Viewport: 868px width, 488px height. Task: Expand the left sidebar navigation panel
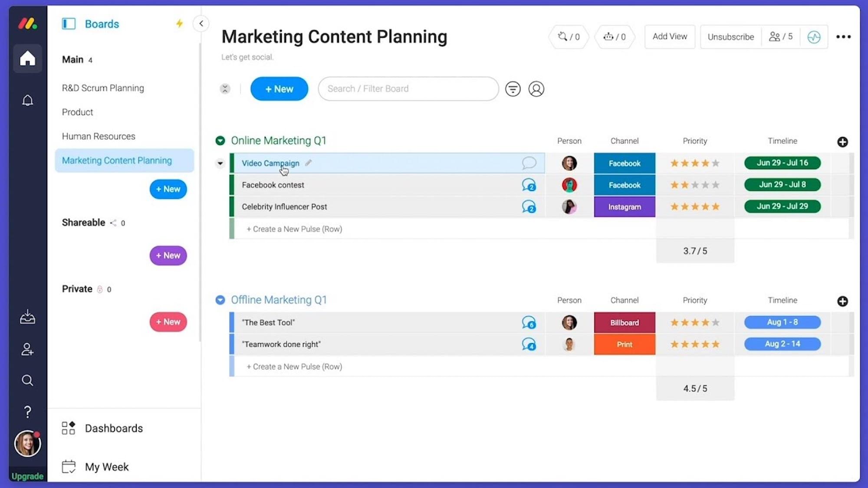click(x=202, y=23)
